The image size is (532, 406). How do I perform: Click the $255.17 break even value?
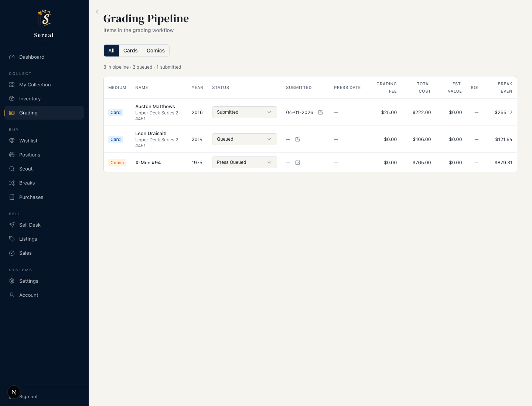504,112
